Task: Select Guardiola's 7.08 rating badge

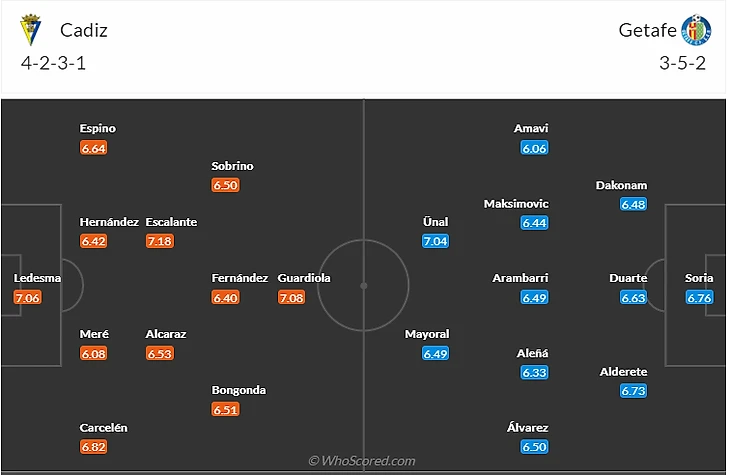Action: 292,297
